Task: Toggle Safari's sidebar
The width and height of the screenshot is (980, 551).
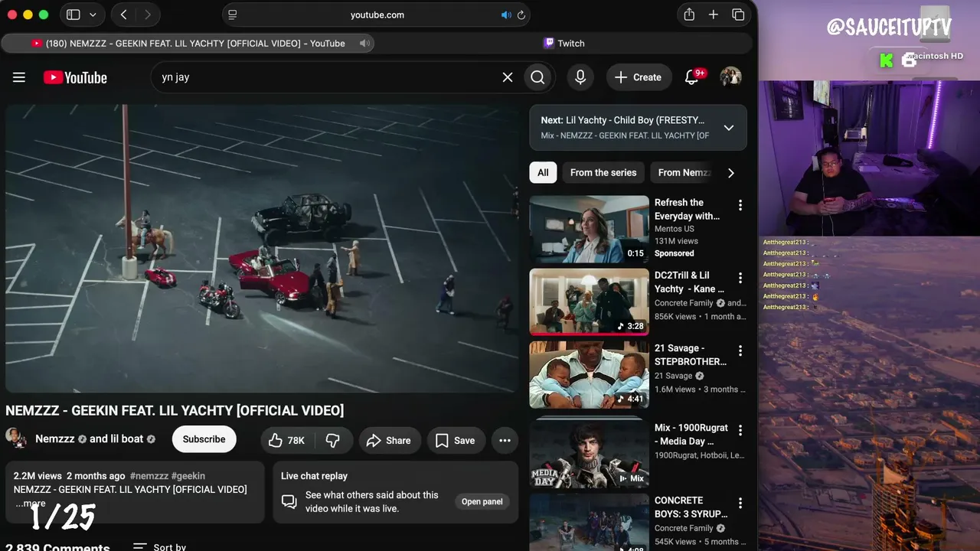Action: click(x=73, y=15)
